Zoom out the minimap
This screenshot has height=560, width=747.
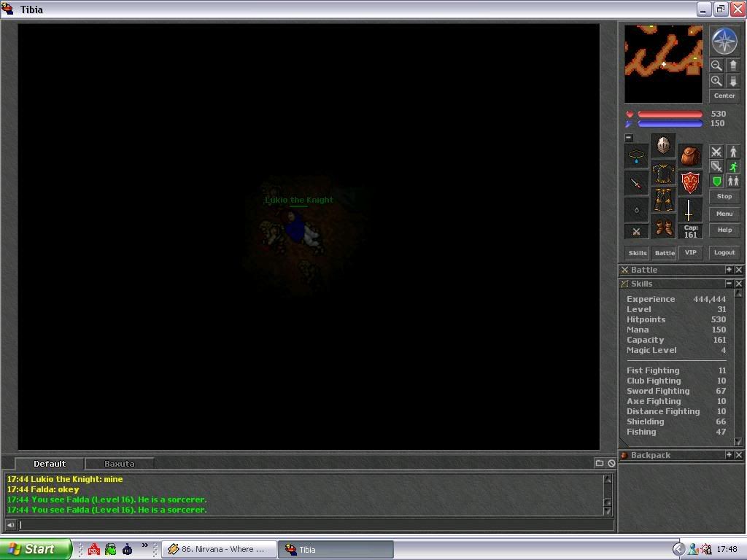click(x=716, y=65)
